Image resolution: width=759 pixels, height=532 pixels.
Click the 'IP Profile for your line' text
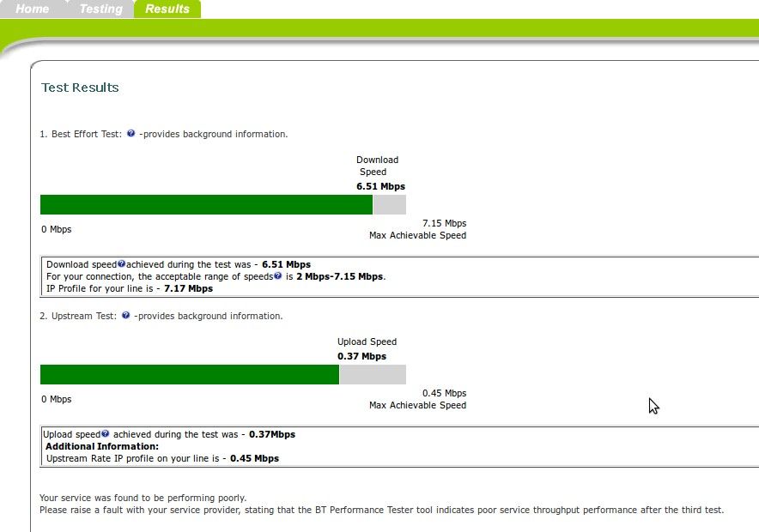[x=103, y=288]
